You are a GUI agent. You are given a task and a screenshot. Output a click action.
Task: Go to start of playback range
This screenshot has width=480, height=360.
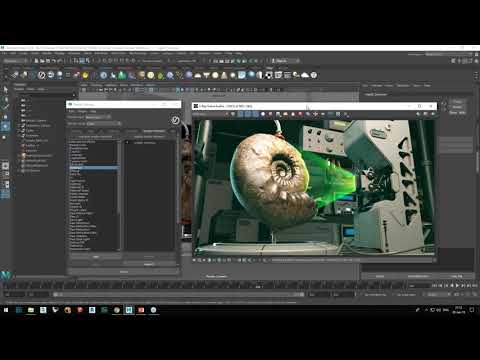(435, 286)
